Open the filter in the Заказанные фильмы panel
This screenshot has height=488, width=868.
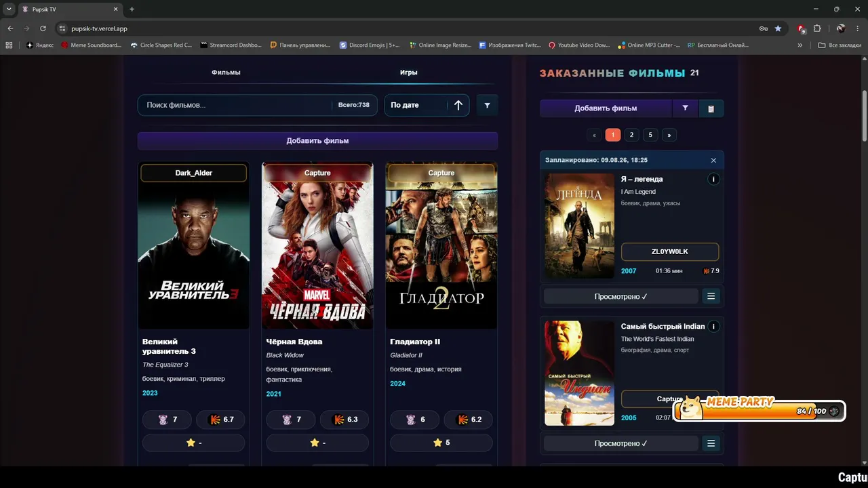(685, 108)
